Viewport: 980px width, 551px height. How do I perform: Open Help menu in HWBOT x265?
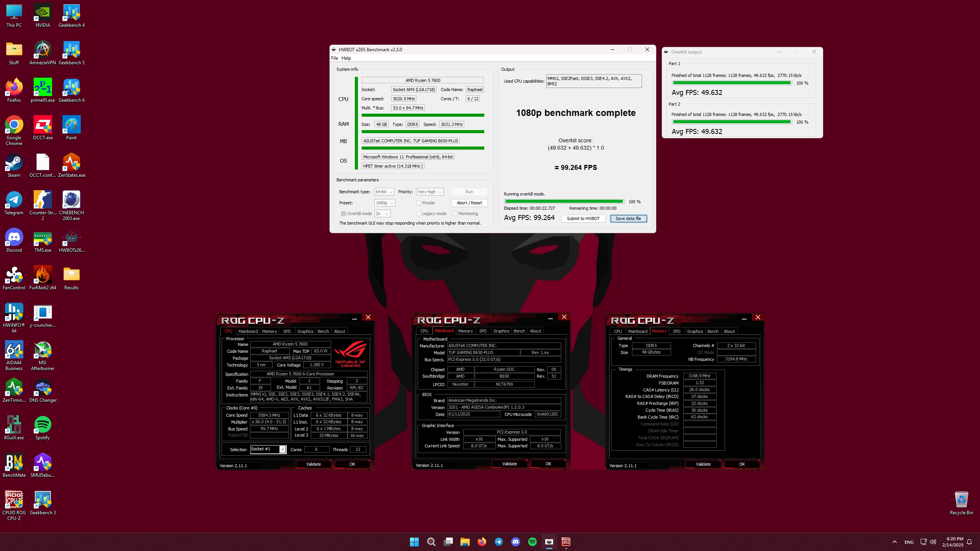(x=346, y=58)
